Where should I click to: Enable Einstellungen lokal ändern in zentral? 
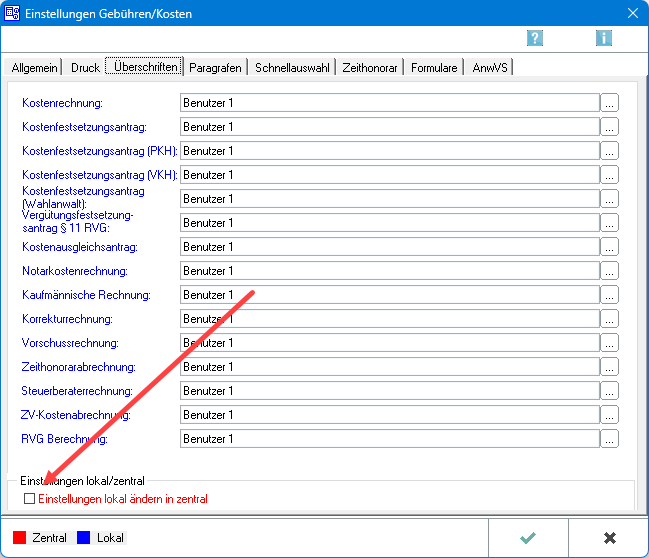pos(29,498)
